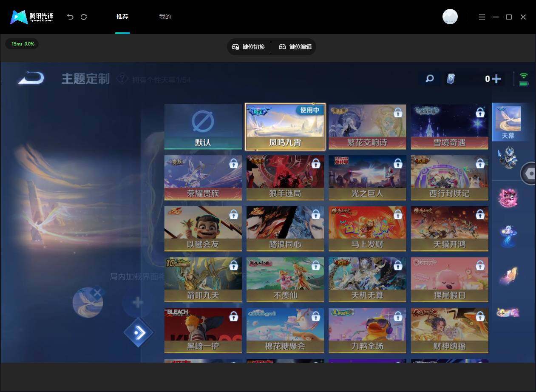Click the lock icon on 雪境奇遇
This screenshot has height=392, width=536.
click(x=480, y=113)
